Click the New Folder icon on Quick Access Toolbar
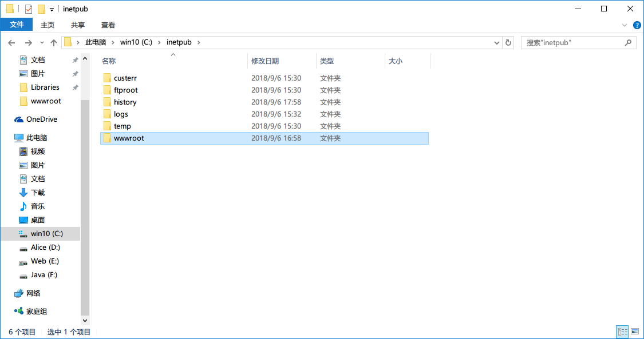This screenshot has height=339, width=644. (41, 9)
